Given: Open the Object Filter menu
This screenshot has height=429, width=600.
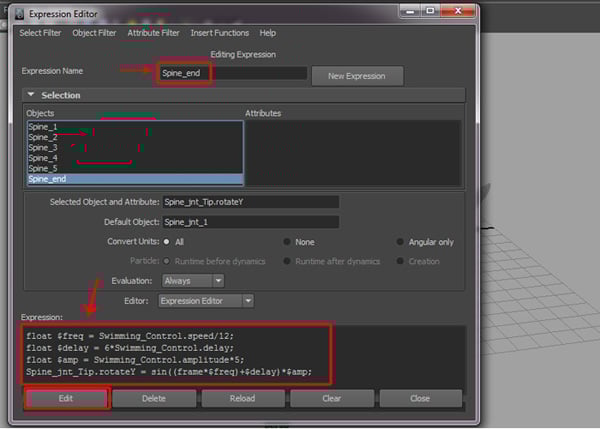Looking at the screenshot, I should click(94, 33).
